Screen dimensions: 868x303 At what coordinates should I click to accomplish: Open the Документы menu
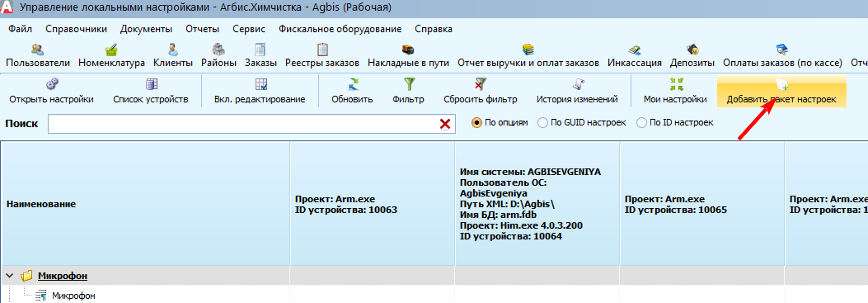[x=146, y=30]
